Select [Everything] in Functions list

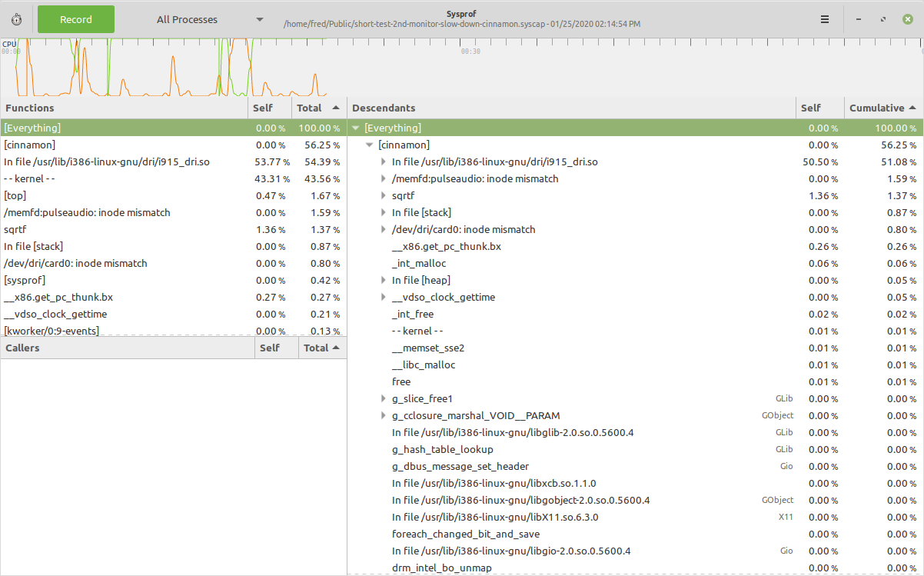[173, 128]
